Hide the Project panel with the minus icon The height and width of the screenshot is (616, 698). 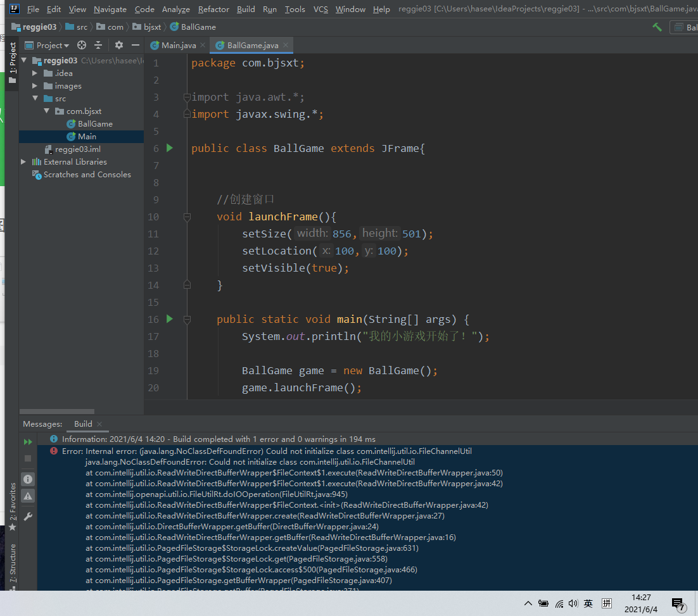(x=136, y=45)
